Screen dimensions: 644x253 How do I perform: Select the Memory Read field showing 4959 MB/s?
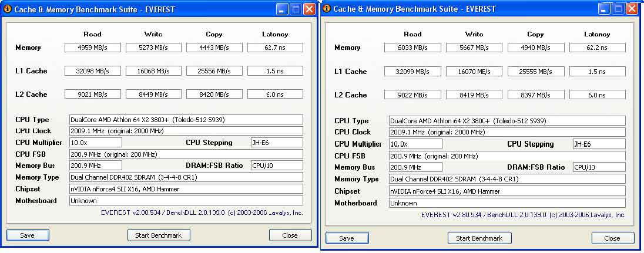pos(92,48)
